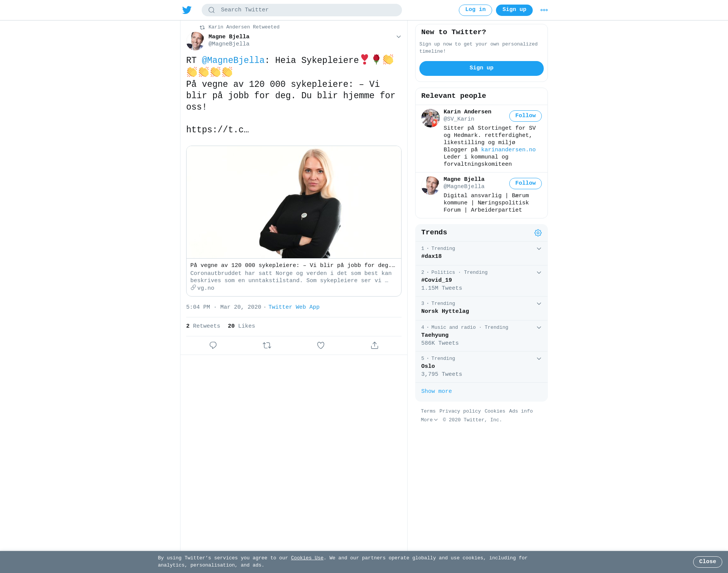
Task: Click the Log in button
Action: [x=475, y=10]
